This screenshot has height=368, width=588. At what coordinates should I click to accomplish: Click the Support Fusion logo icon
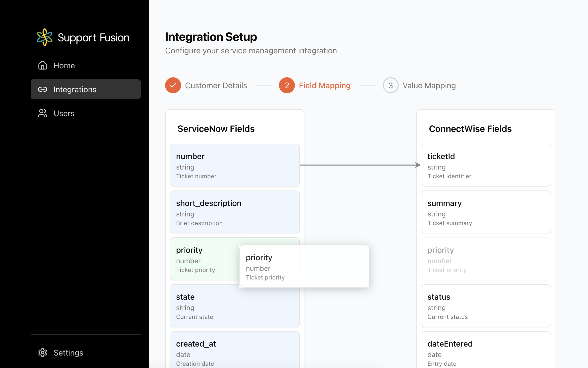tap(45, 37)
